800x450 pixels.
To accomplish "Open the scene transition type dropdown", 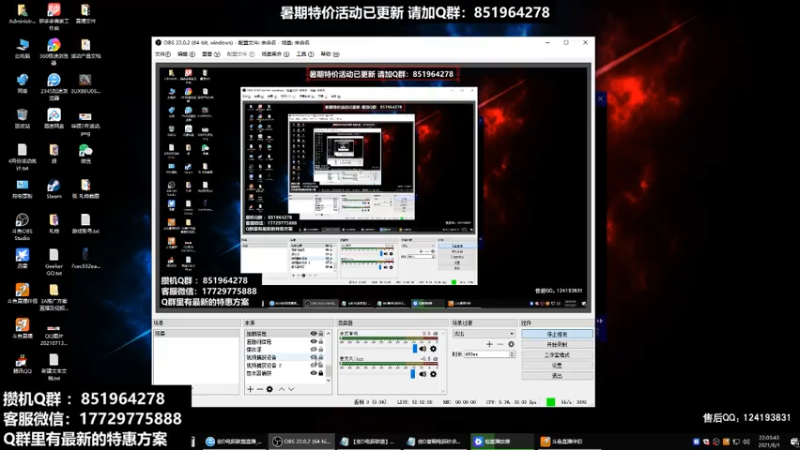I will click(483, 334).
